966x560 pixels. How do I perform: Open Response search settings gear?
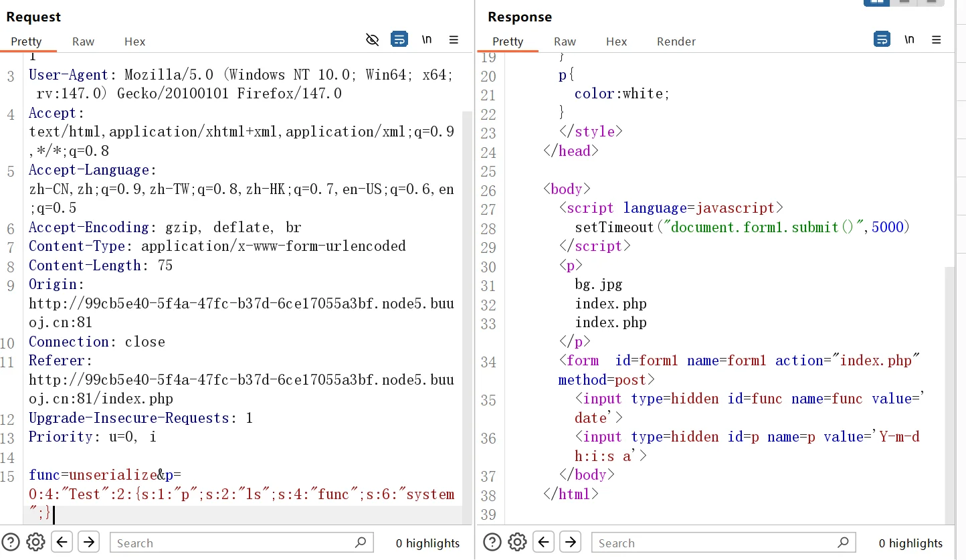click(x=517, y=542)
